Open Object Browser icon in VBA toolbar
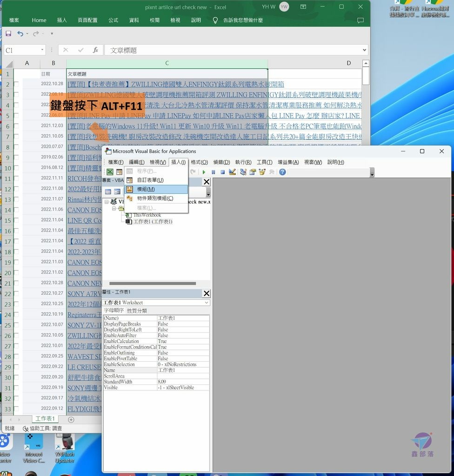 tap(262, 172)
